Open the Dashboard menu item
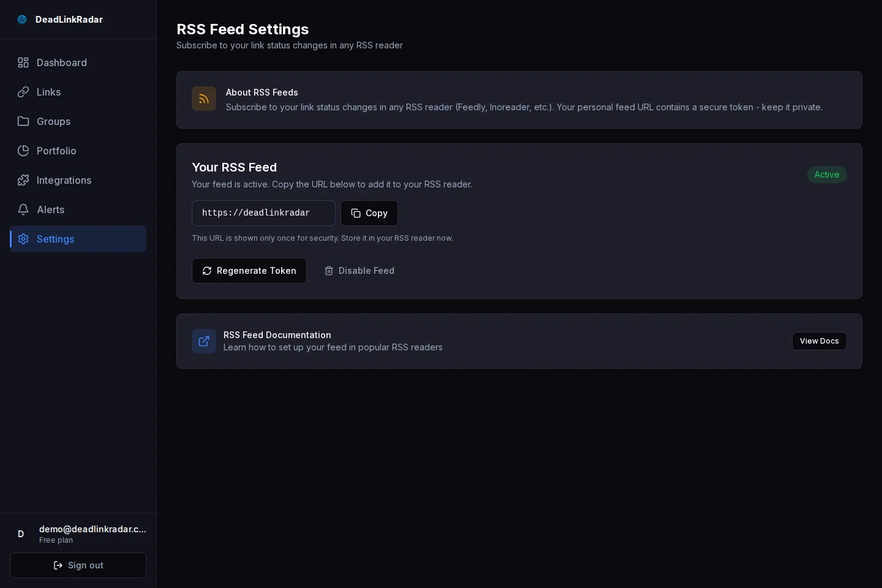This screenshot has width=882, height=588. [61, 62]
